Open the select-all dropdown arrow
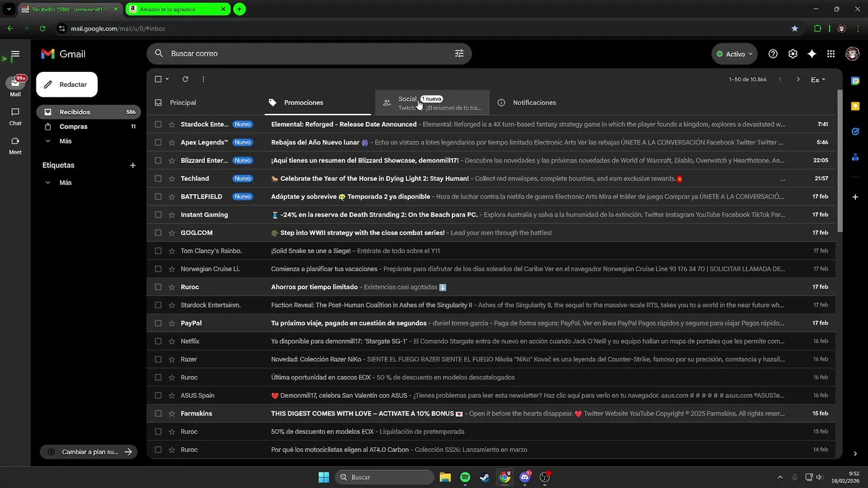Image resolution: width=868 pixels, height=488 pixels. tap(167, 79)
